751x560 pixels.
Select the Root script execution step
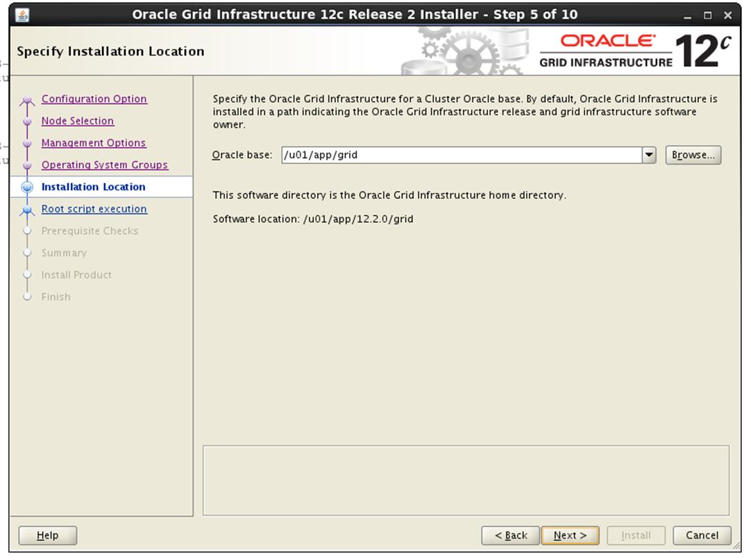point(94,209)
